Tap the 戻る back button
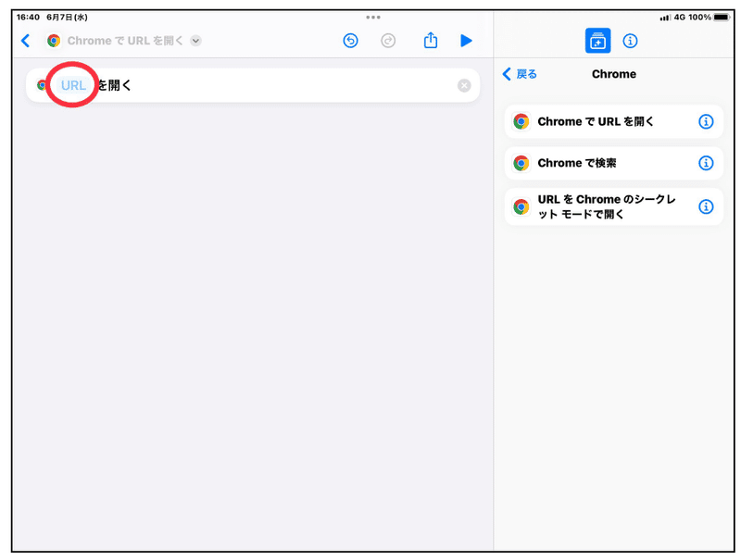Screen dimensions: 741x560 tap(520, 74)
